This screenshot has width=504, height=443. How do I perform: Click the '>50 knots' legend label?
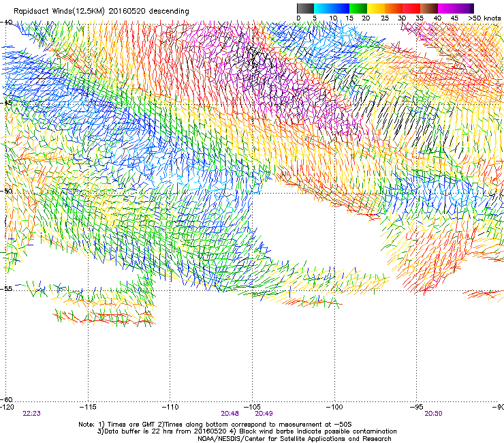coord(484,18)
